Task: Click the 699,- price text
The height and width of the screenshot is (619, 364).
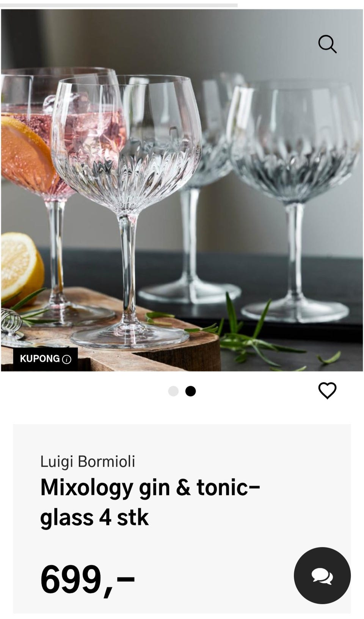Action: [x=88, y=580]
